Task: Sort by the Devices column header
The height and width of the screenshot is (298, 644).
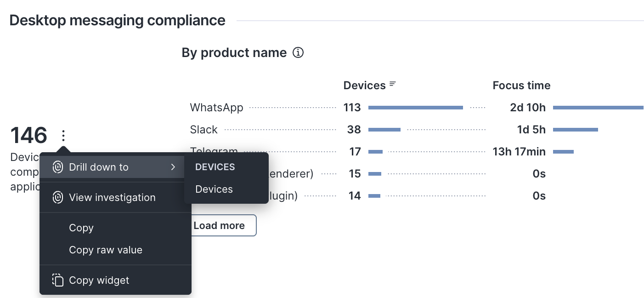Action: [364, 86]
